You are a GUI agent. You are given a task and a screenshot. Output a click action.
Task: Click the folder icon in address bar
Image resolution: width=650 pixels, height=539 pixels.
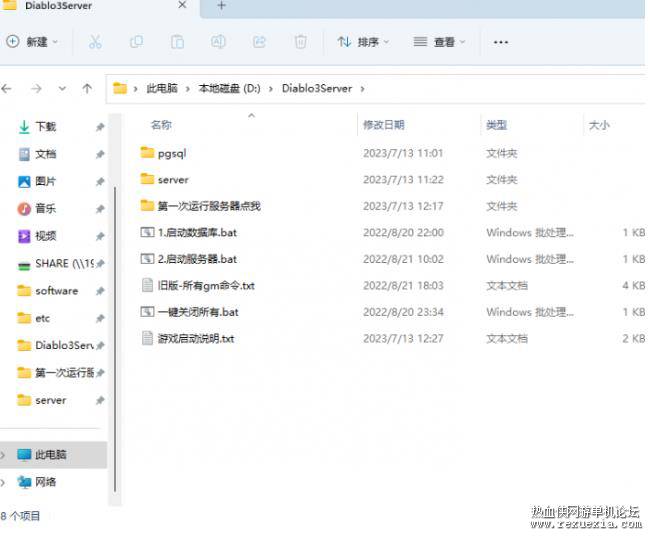(120, 88)
